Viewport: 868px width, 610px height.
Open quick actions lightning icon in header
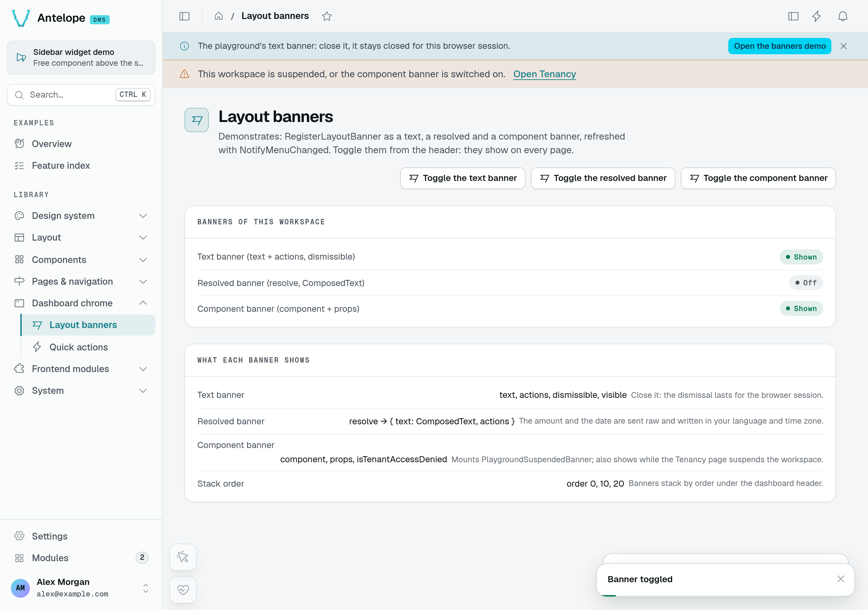(x=816, y=16)
